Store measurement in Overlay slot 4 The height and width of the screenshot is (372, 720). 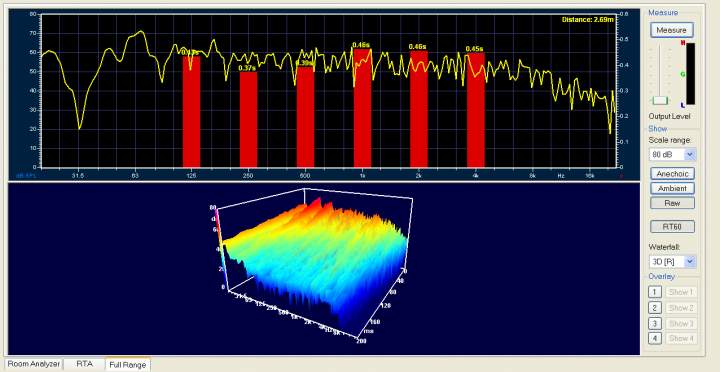click(x=655, y=338)
